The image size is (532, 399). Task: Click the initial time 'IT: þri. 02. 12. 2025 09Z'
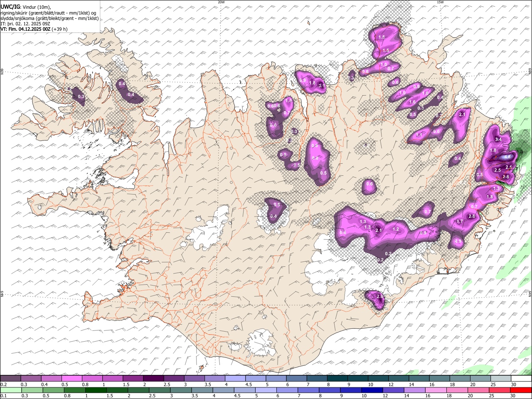25,24
